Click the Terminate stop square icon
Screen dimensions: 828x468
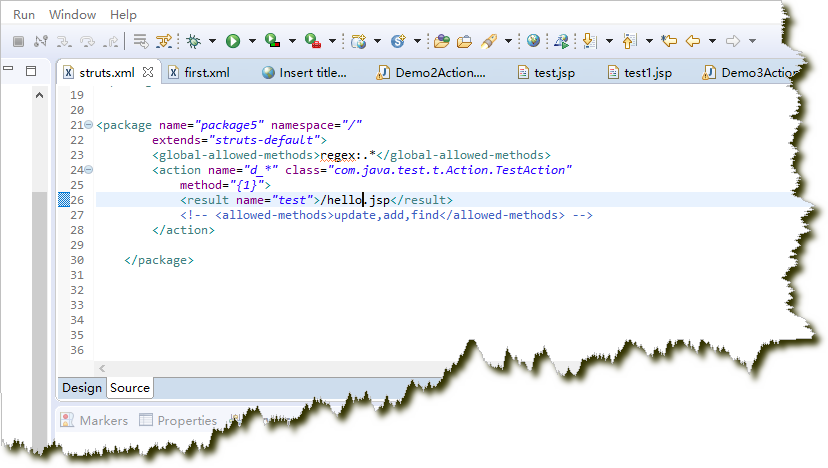click(x=18, y=41)
